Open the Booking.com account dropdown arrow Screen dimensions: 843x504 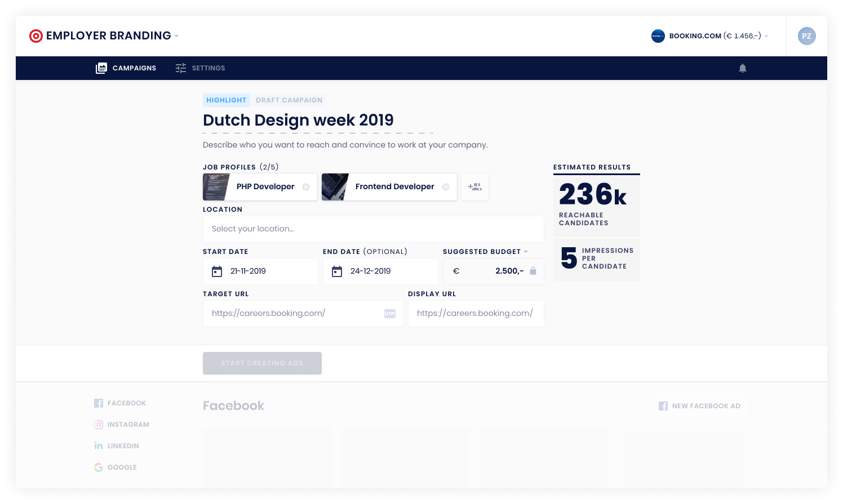pos(766,37)
